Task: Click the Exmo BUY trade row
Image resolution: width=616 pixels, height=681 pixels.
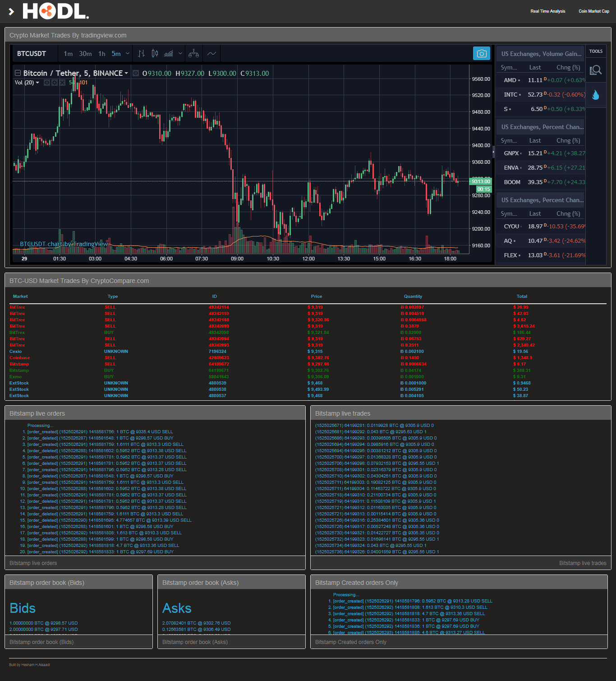Action: (x=308, y=377)
